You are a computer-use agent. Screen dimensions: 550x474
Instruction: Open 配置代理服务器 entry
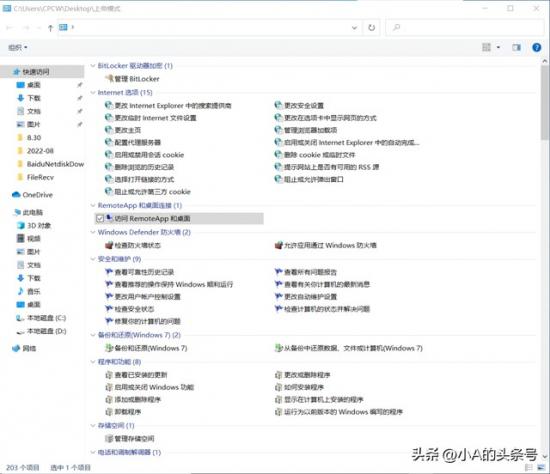tap(133, 142)
